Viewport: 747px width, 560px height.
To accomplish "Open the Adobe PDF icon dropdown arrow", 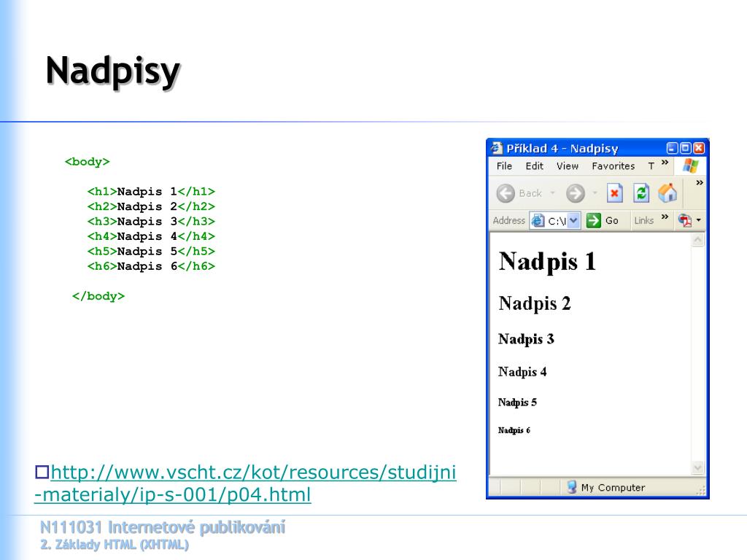I will (x=698, y=220).
